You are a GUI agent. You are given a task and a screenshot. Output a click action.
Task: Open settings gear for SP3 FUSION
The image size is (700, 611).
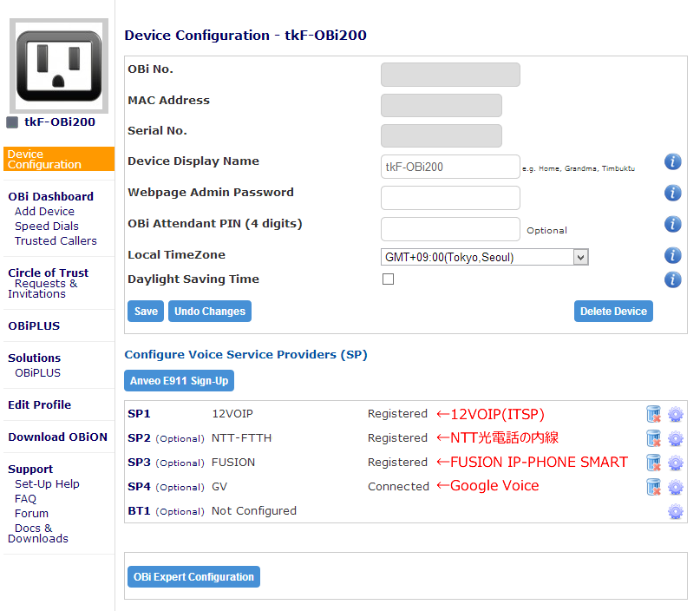[x=676, y=463]
